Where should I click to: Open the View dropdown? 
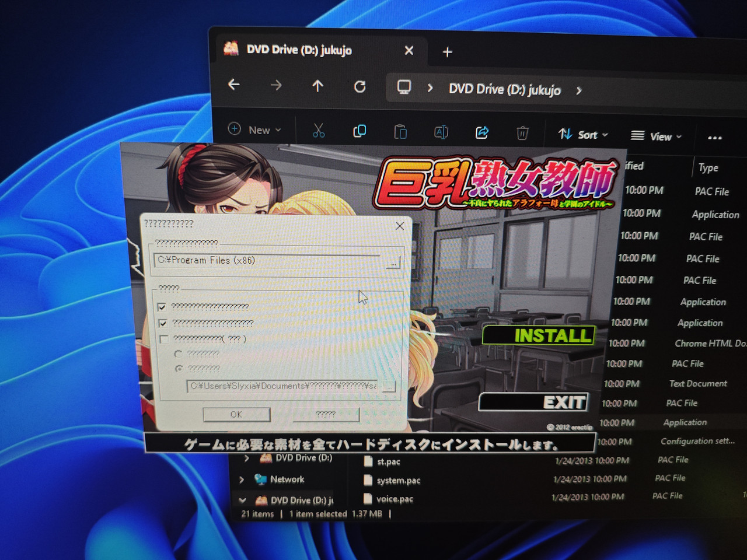pos(656,136)
